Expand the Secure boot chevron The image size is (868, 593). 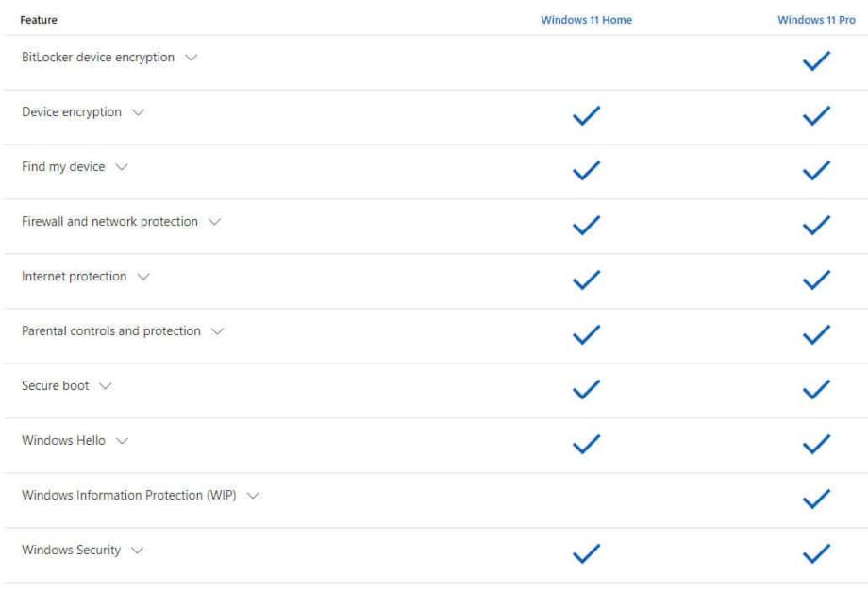coord(105,385)
